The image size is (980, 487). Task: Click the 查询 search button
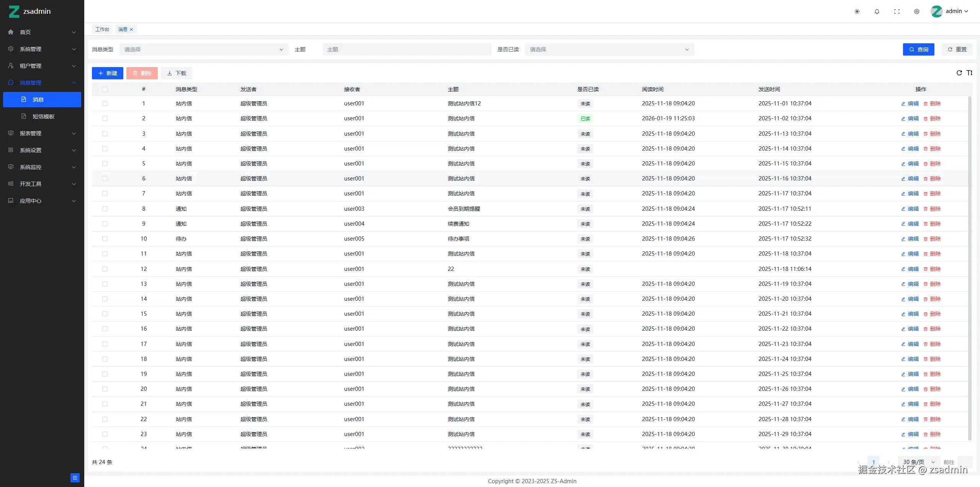(918, 49)
